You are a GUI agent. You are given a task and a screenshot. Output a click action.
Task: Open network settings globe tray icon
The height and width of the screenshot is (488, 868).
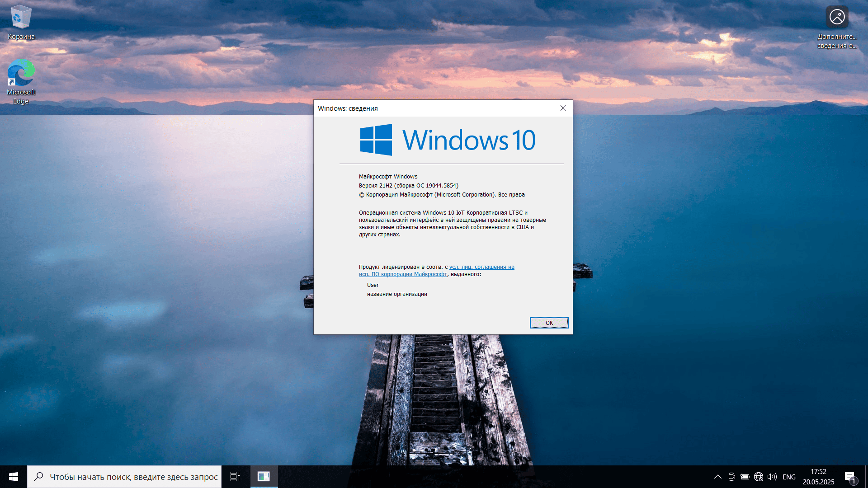click(x=759, y=477)
